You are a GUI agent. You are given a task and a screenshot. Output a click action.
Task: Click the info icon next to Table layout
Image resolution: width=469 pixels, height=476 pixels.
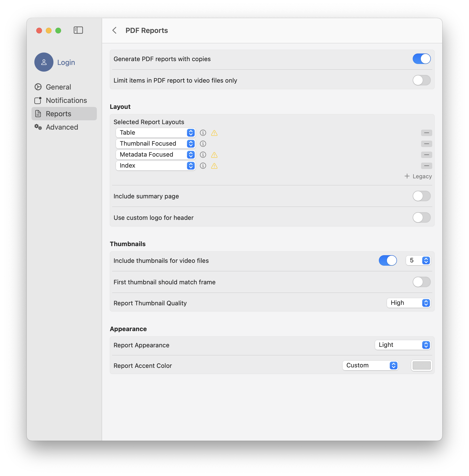(x=203, y=133)
